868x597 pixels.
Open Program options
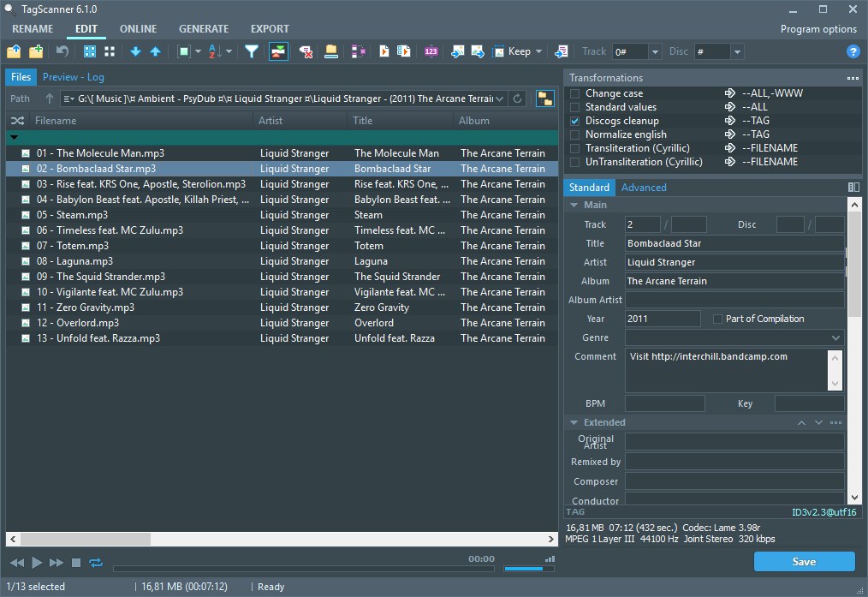pos(818,29)
